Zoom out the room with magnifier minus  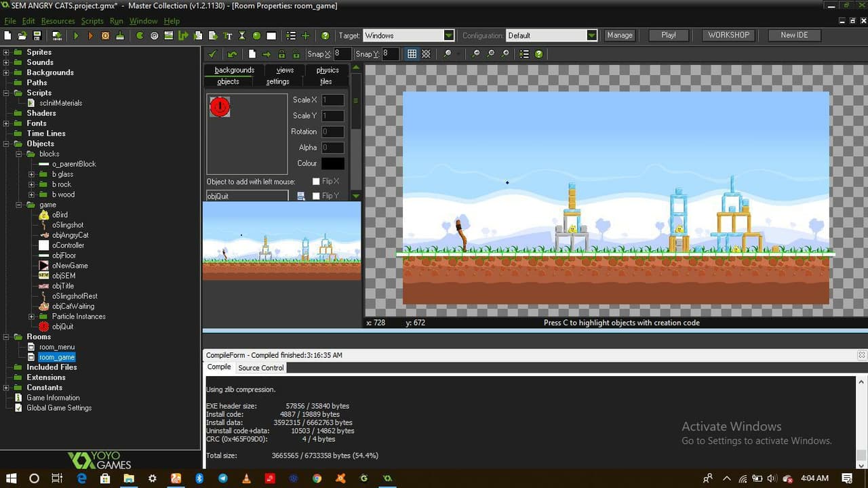476,54
